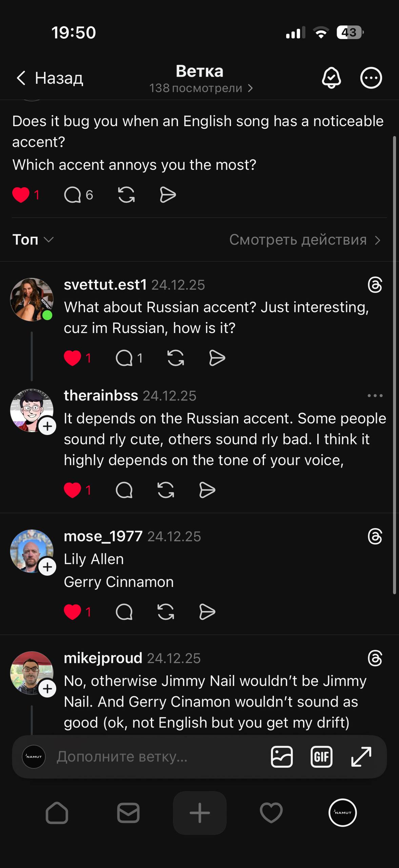Open the three-dot more options menu
399x868 pixels.
point(371,78)
